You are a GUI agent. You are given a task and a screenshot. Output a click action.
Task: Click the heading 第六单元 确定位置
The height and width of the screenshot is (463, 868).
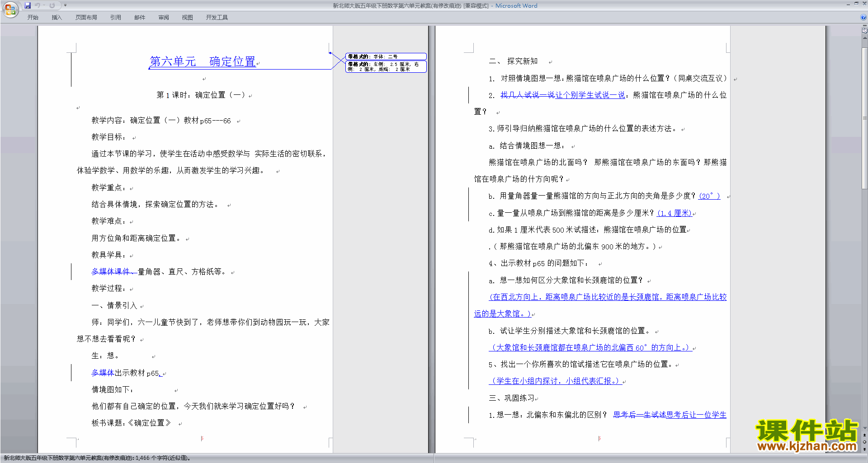click(203, 61)
